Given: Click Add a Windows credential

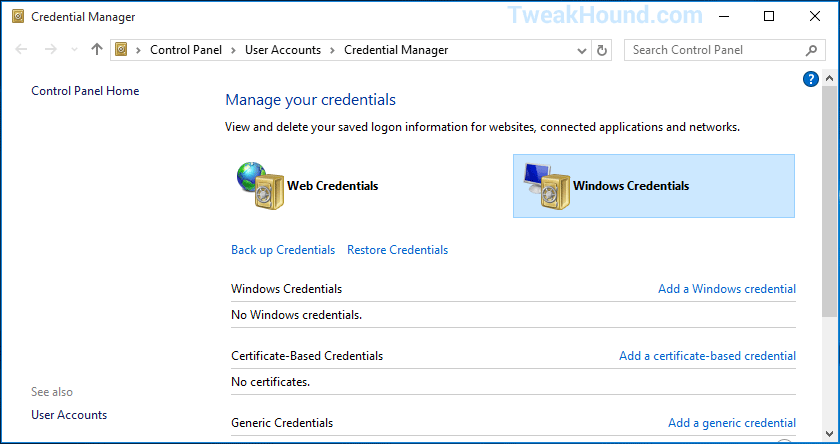Looking at the screenshot, I should tap(727, 289).
